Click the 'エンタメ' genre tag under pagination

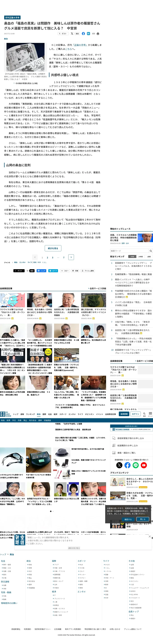[x=22, y=262]
